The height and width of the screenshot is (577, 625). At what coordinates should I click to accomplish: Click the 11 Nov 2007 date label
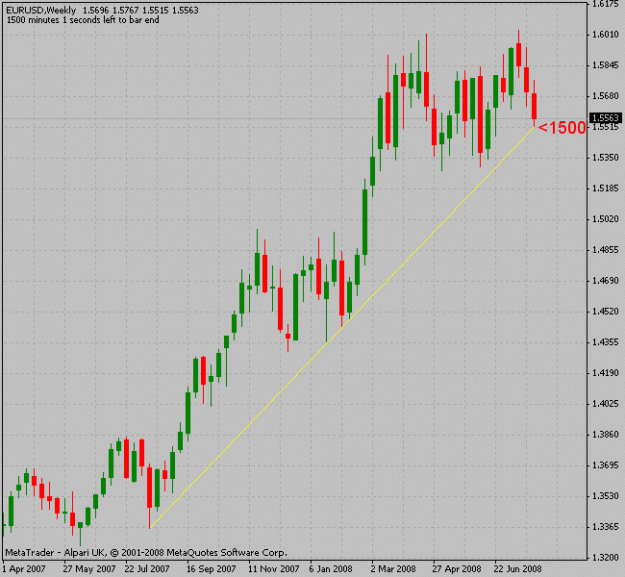pyautogui.click(x=273, y=569)
